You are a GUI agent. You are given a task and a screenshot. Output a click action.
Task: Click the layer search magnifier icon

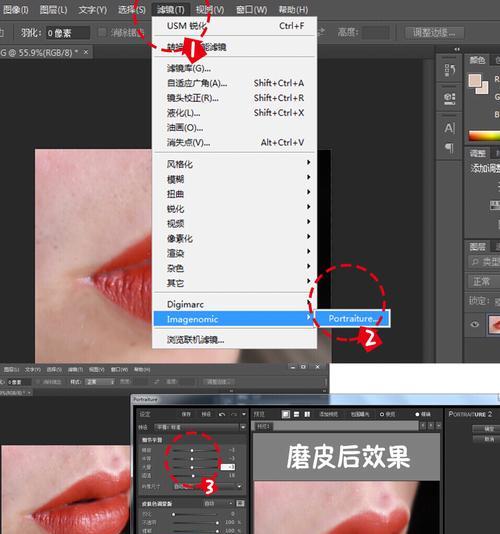coord(474,262)
